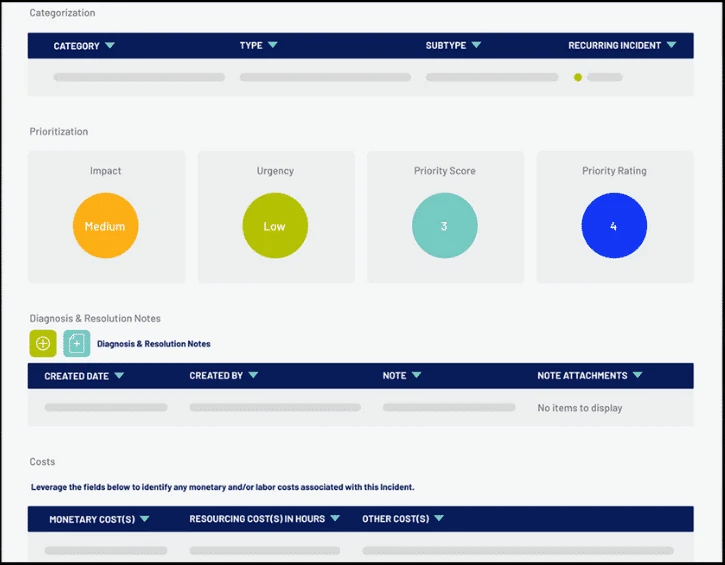Click the Diagnosis & Resolution Notes bold link

click(154, 344)
